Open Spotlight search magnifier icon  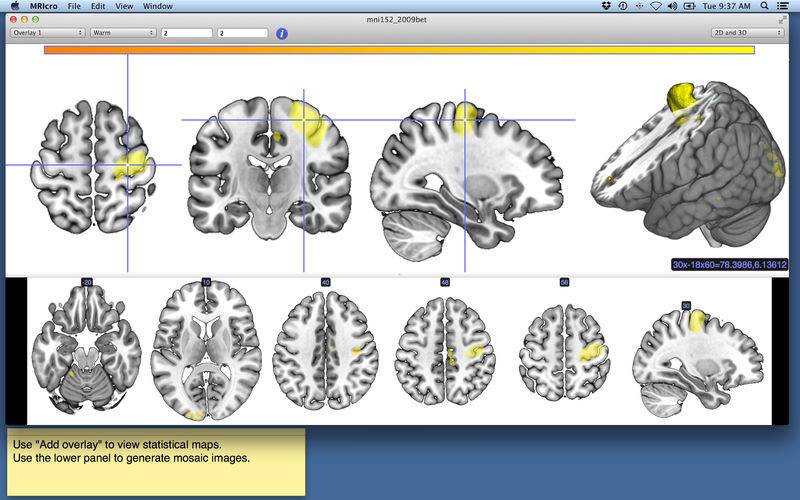764,6
